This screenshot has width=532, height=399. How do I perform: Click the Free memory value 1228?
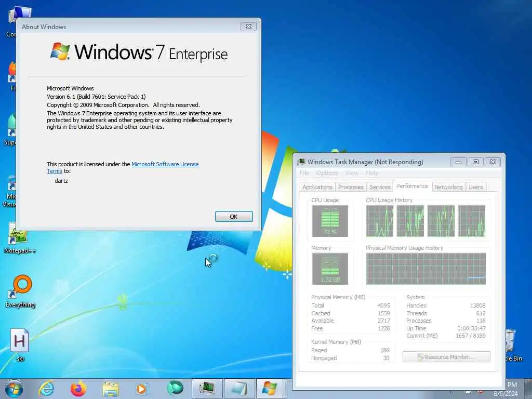coord(384,328)
